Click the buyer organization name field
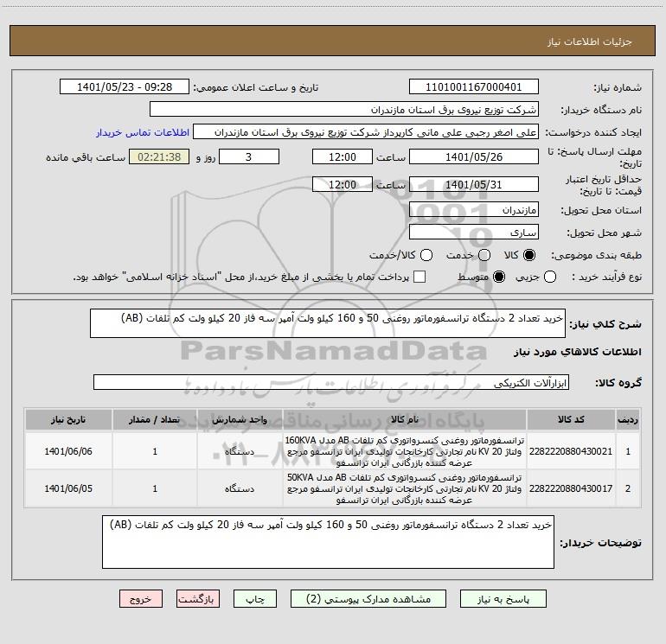 click(x=344, y=109)
